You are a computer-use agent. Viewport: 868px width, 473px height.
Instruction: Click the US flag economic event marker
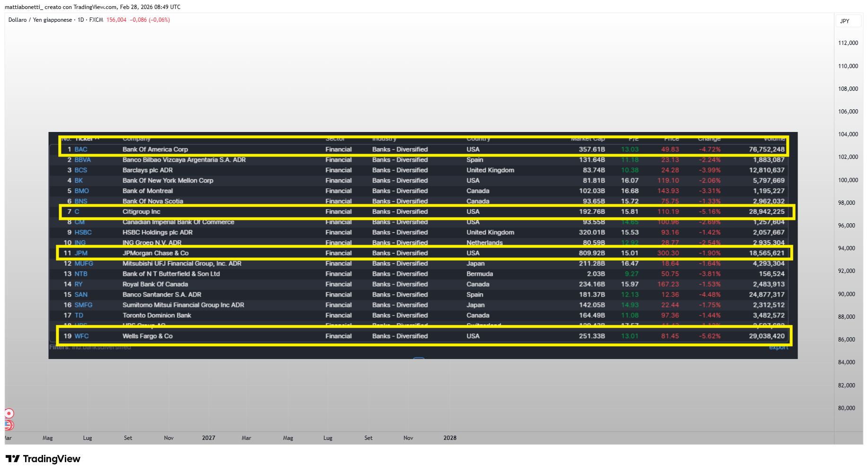[9, 425]
